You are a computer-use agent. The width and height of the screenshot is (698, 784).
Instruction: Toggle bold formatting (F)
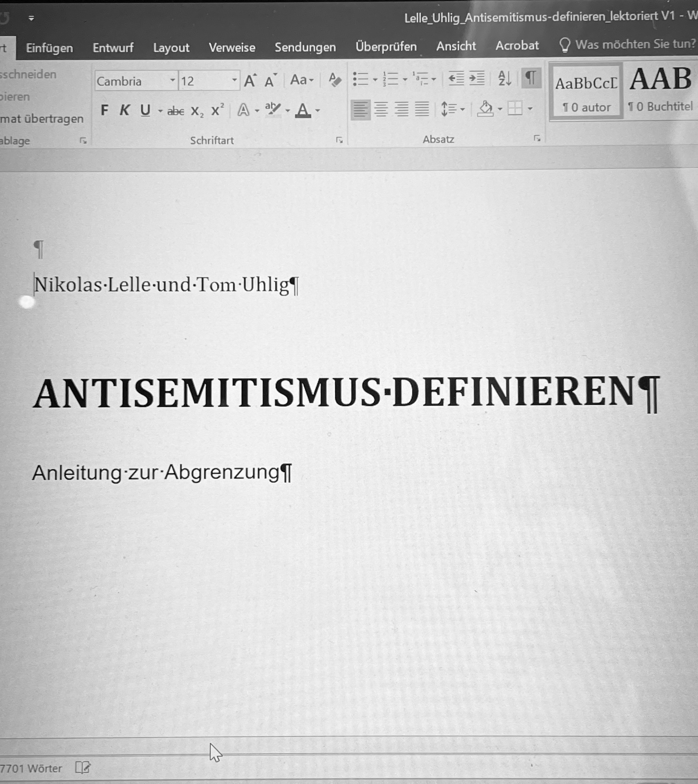(x=104, y=111)
